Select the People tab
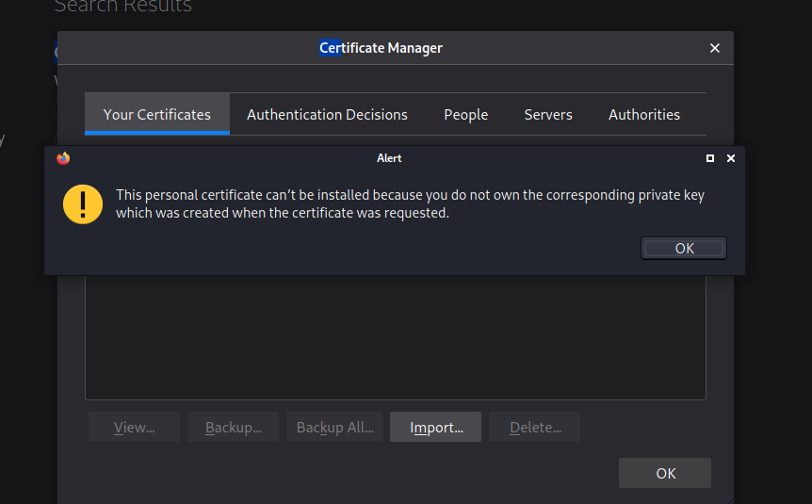This screenshot has width=812, height=504. 465,114
